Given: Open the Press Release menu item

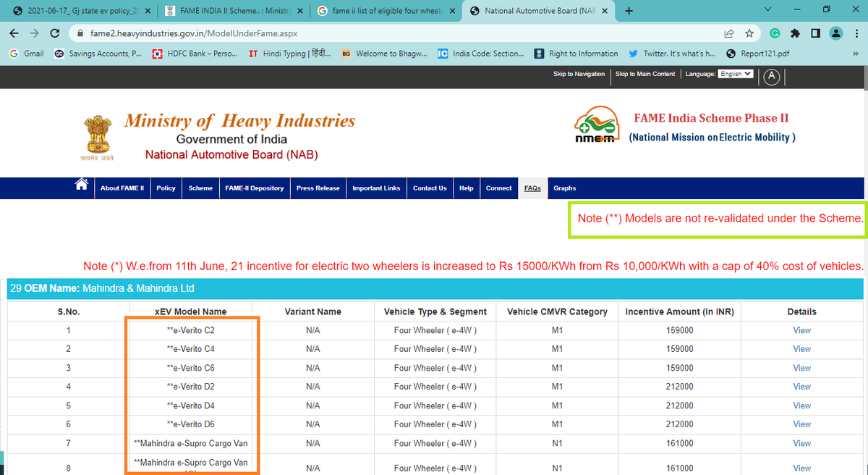Looking at the screenshot, I should coord(318,188).
